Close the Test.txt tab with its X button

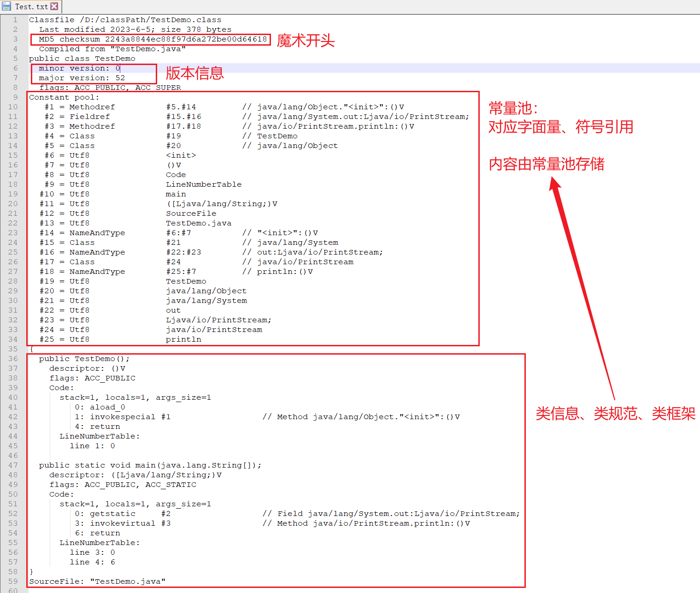pyautogui.click(x=54, y=6)
